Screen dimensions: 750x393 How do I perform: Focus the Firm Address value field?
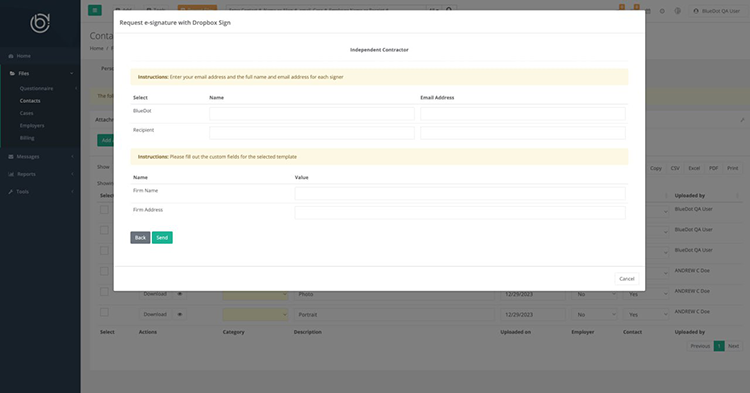click(x=460, y=212)
